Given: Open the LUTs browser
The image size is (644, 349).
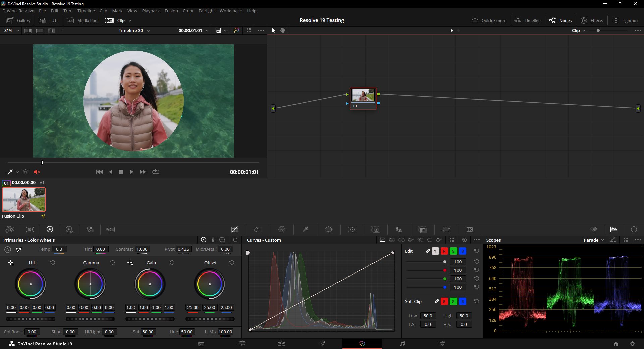Looking at the screenshot, I should (x=49, y=21).
